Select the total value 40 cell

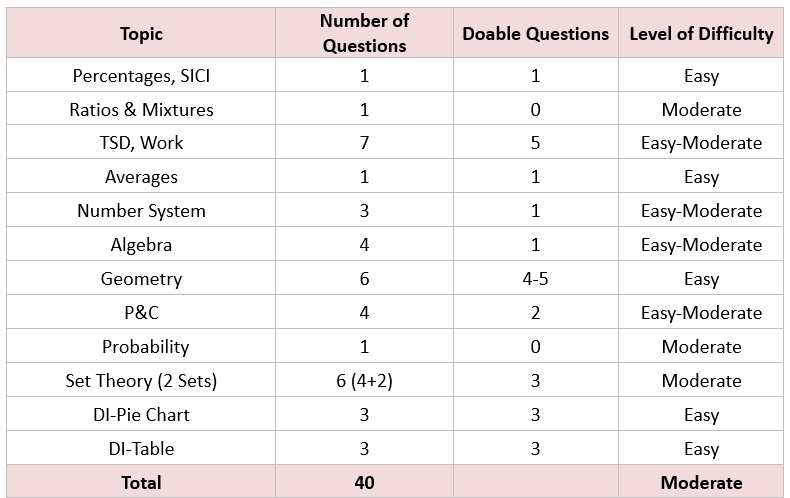[364, 482]
